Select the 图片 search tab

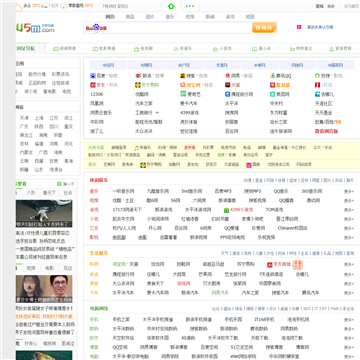[150, 17]
